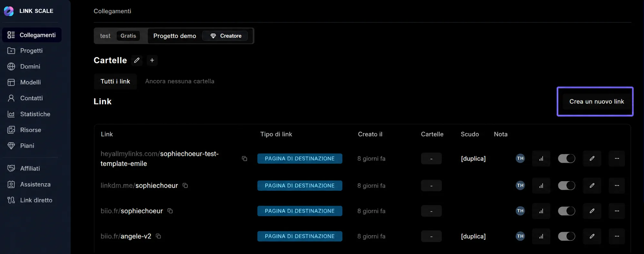Open statistics for linkdm.me/sophiechoeur row
The height and width of the screenshot is (254, 644).
(541, 185)
